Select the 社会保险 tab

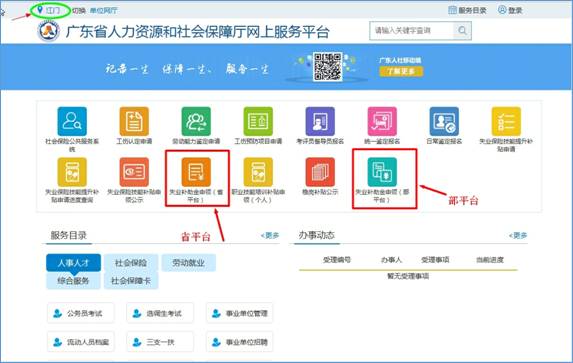click(131, 263)
